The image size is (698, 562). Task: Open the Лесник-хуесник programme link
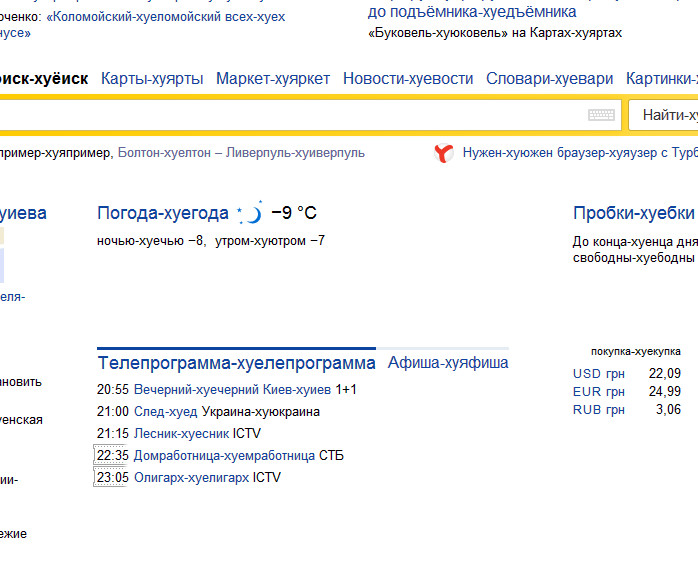(182, 433)
